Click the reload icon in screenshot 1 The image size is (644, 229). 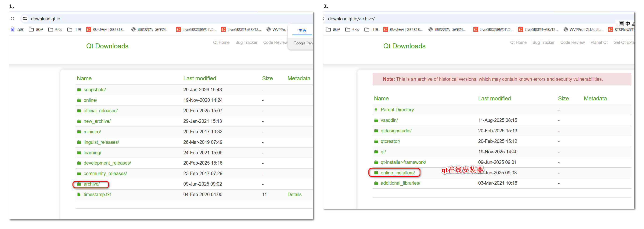[12, 18]
